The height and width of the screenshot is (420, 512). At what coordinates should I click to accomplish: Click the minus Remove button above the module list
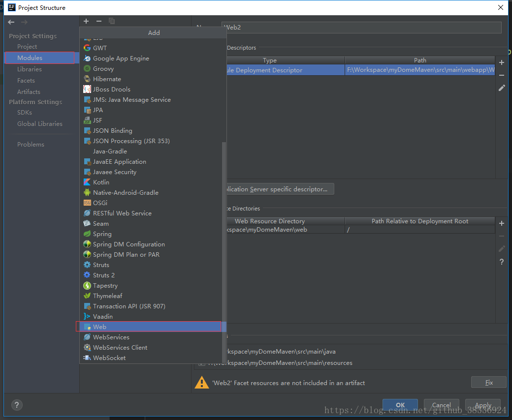[x=99, y=21]
